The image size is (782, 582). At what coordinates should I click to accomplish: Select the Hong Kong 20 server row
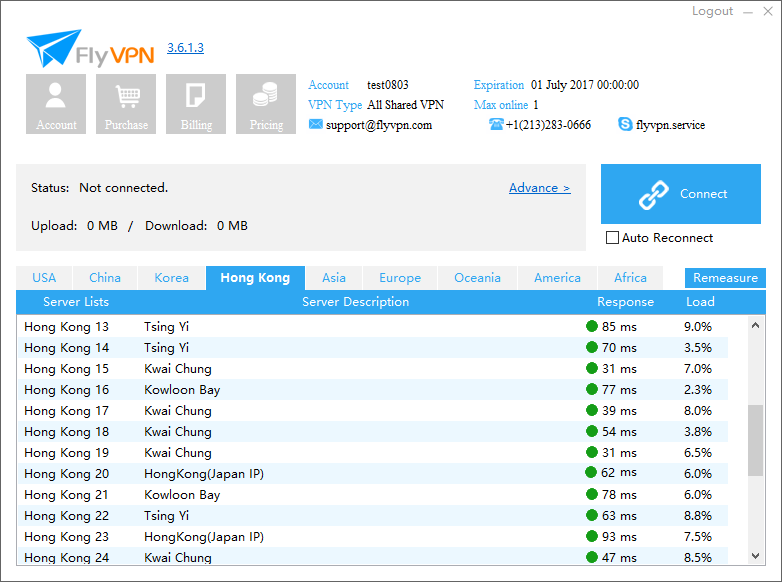click(372, 473)
